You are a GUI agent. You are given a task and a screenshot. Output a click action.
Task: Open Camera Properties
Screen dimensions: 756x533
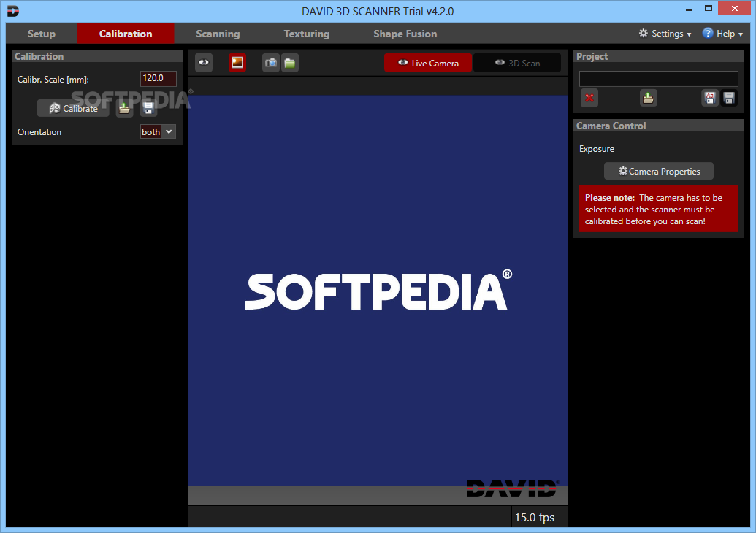[659, 171]
